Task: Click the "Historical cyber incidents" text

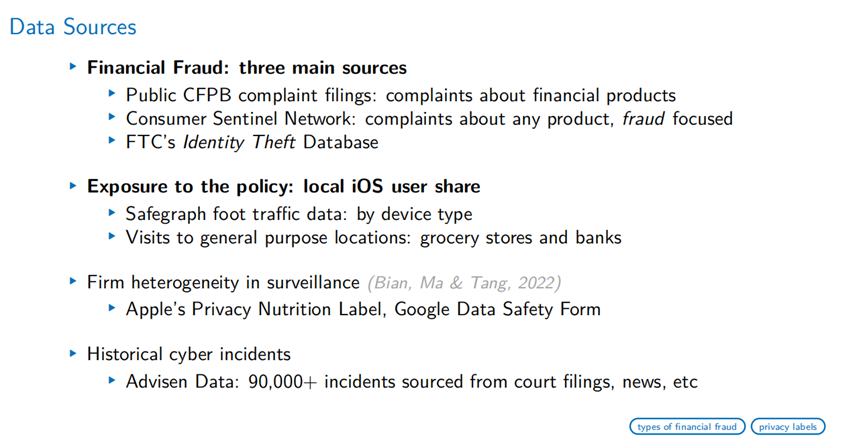Action: [x=189, y=354]
